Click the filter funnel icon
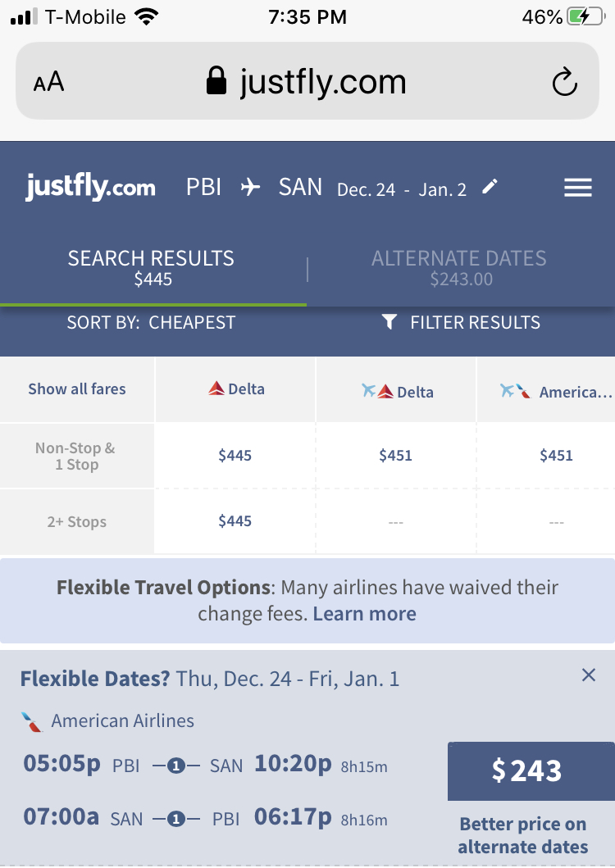This screenshot has height=868, width=615. point(388,322)
